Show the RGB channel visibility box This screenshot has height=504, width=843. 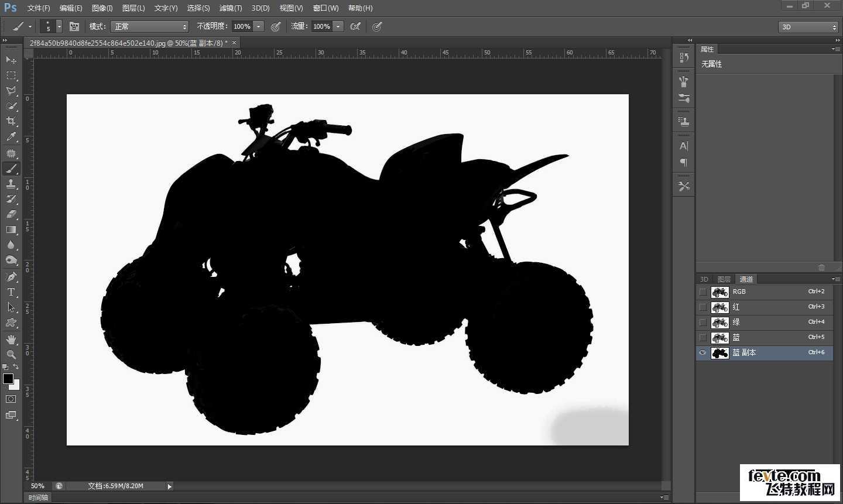[702, 292]
